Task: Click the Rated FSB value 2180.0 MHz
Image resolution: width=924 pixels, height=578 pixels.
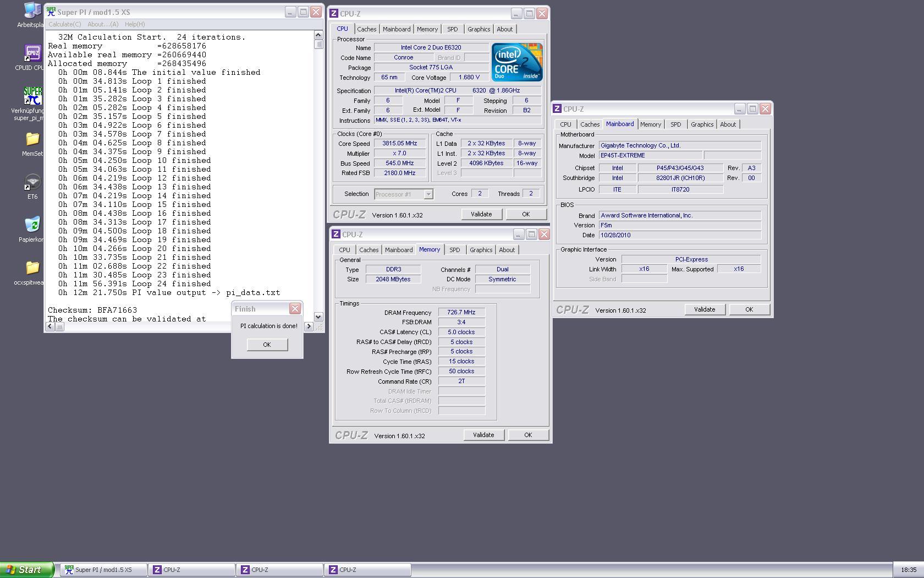Action: tap(400, 173)
